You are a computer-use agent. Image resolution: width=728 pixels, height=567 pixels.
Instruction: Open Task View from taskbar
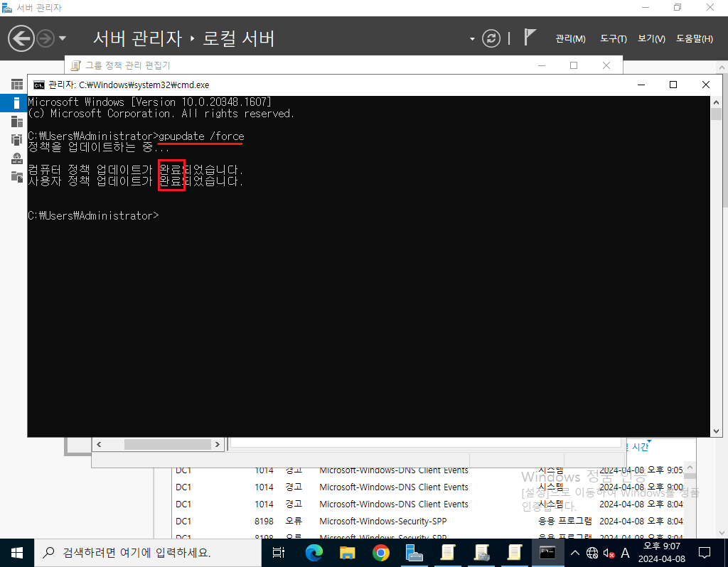[279, 553]
